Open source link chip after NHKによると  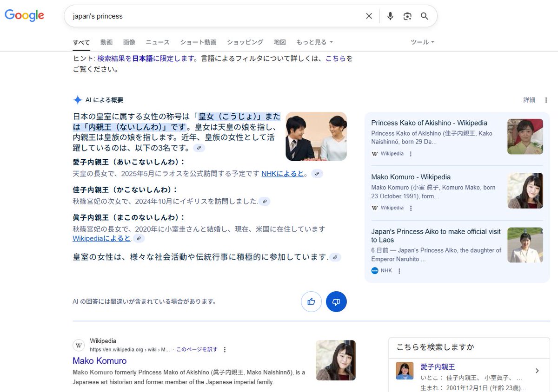317,174
